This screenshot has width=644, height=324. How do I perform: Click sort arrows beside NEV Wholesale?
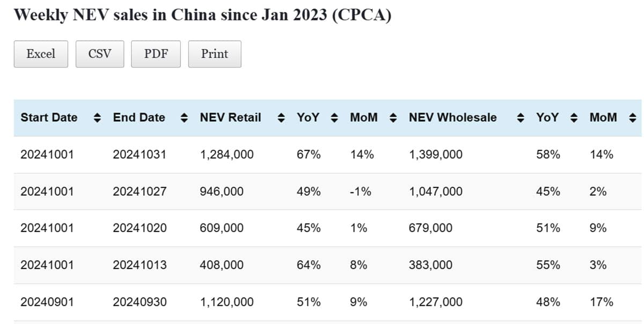pyautogui.click(x=519, y=118)
